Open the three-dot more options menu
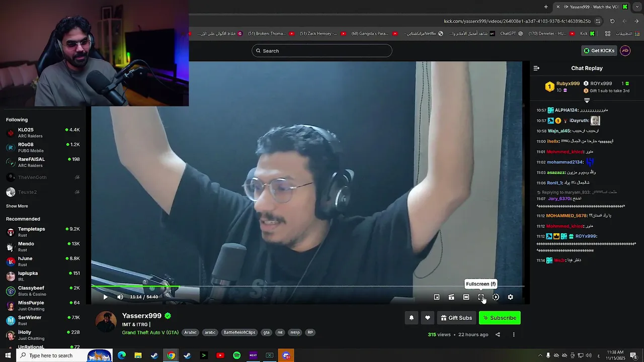Viewport: 644px width, 362px height. click(514, 334)
